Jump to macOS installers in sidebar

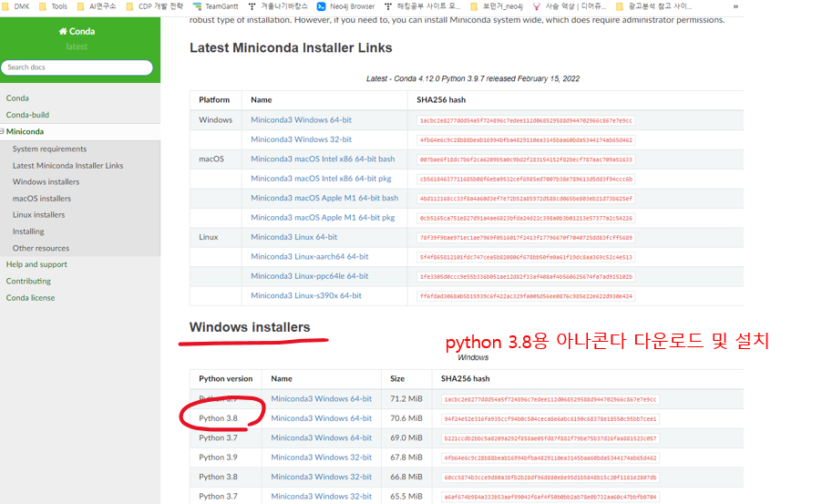pyautogui.click(x=41, y=199)
